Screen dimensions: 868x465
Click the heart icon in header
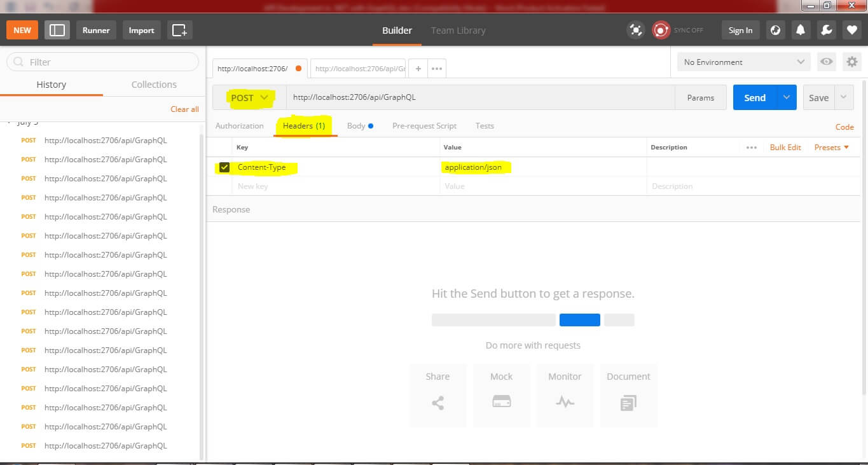click(x=851, y=30)
